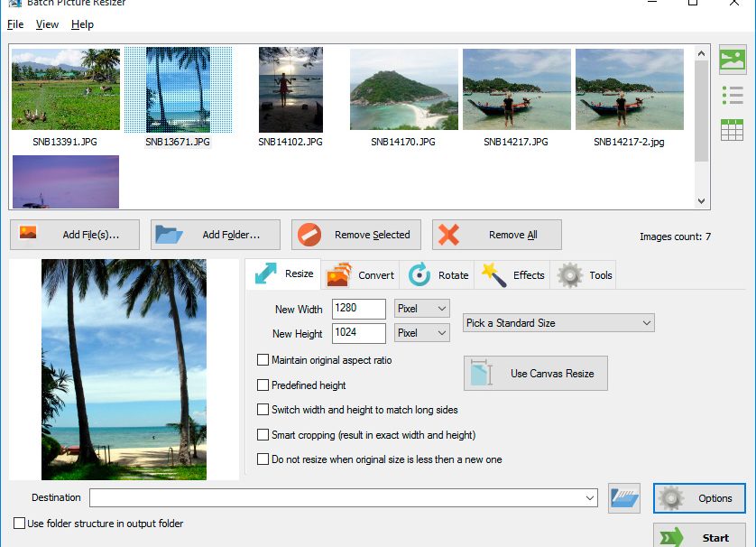Open the Resize tab
The width and height of the screenshot is (756, 547).
pyautogui.click(x=283, y=274)
